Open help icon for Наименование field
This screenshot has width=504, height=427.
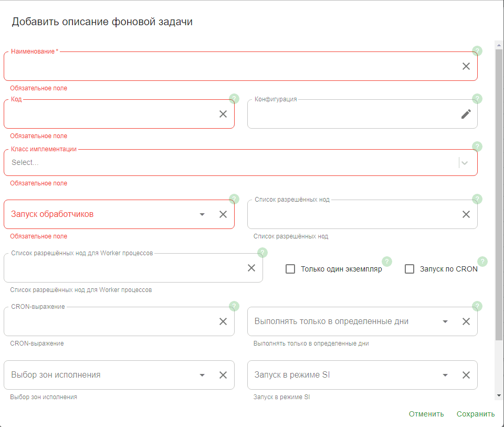click(x=477, y=51)
